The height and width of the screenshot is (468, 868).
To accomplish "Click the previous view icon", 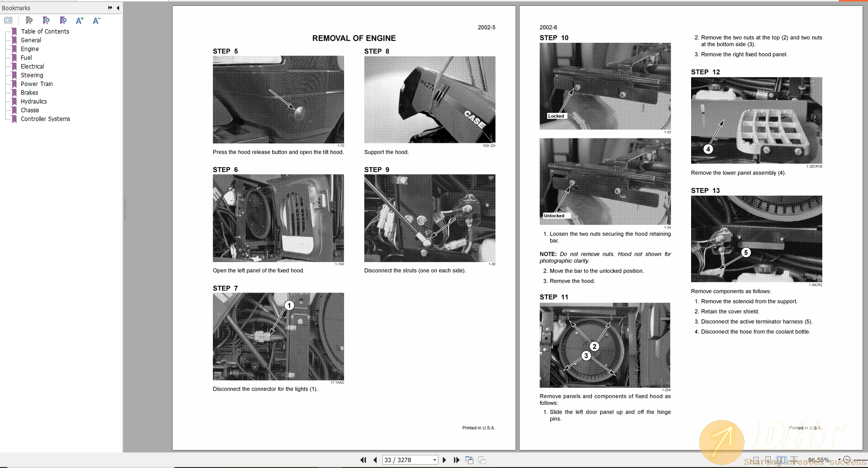I will [469, 460].
